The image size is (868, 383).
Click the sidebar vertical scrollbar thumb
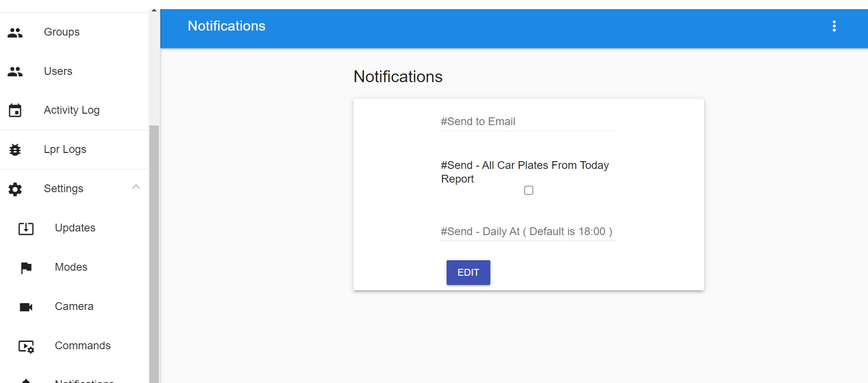(154, 254)
